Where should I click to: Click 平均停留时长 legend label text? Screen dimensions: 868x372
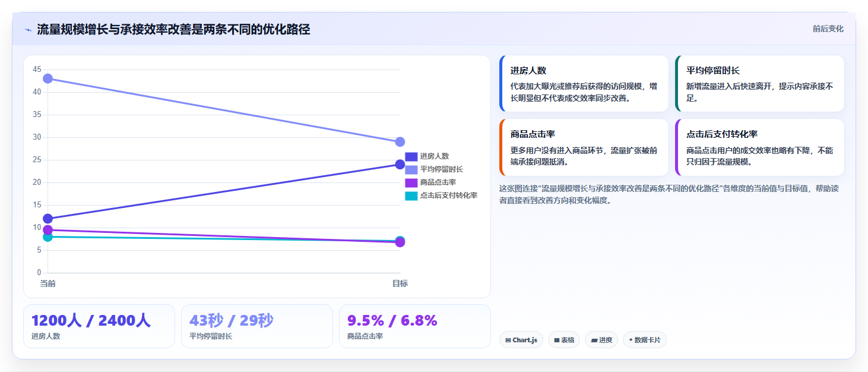[442, 169]
